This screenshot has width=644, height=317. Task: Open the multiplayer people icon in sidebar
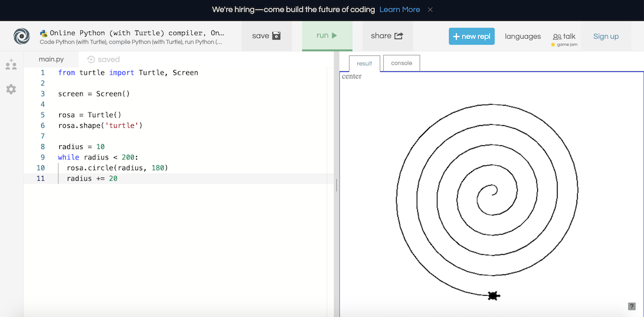pyautogui.click(x=11, y=64)
